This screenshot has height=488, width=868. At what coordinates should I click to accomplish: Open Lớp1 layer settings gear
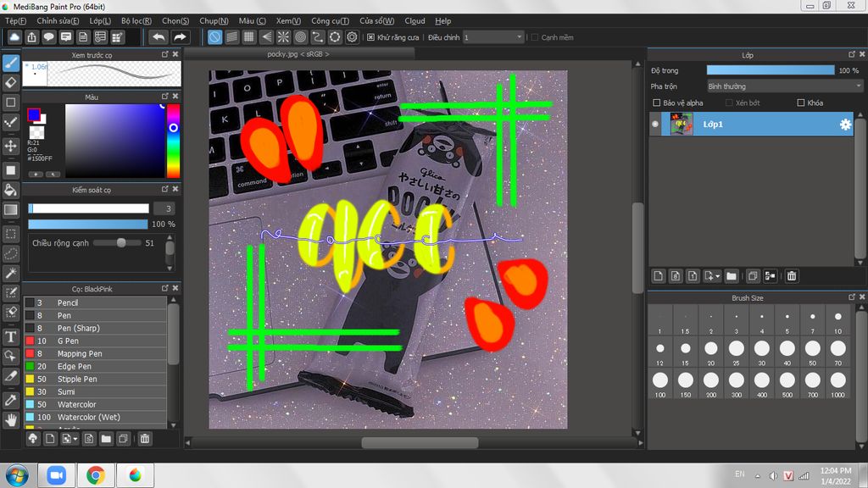click(845, 125)
